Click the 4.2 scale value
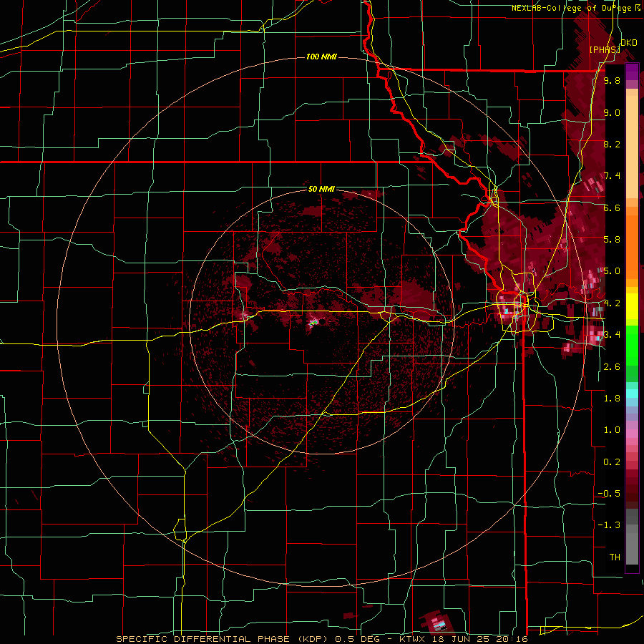The height and width of the screenshot is (644, 644). click(x=612, y=303)
